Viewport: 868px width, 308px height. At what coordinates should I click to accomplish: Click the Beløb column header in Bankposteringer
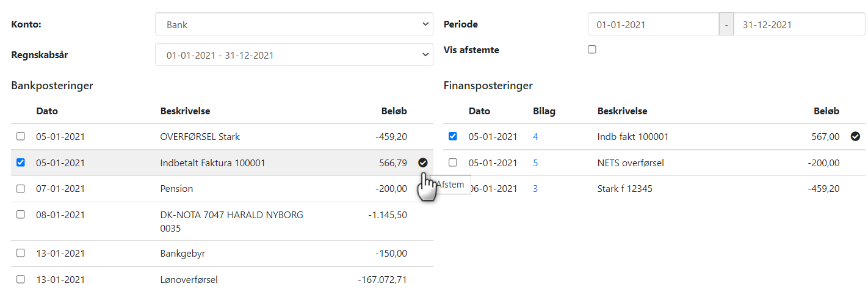pyautogui.click(x=394, y=111)
